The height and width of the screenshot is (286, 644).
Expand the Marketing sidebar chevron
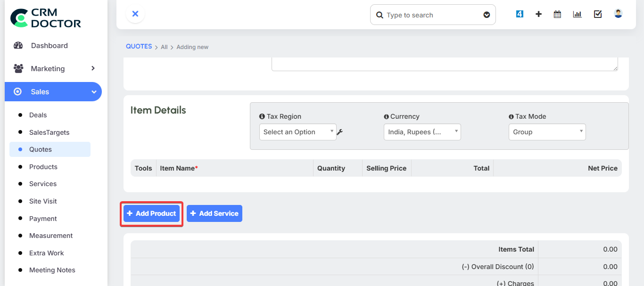(93, 68)
